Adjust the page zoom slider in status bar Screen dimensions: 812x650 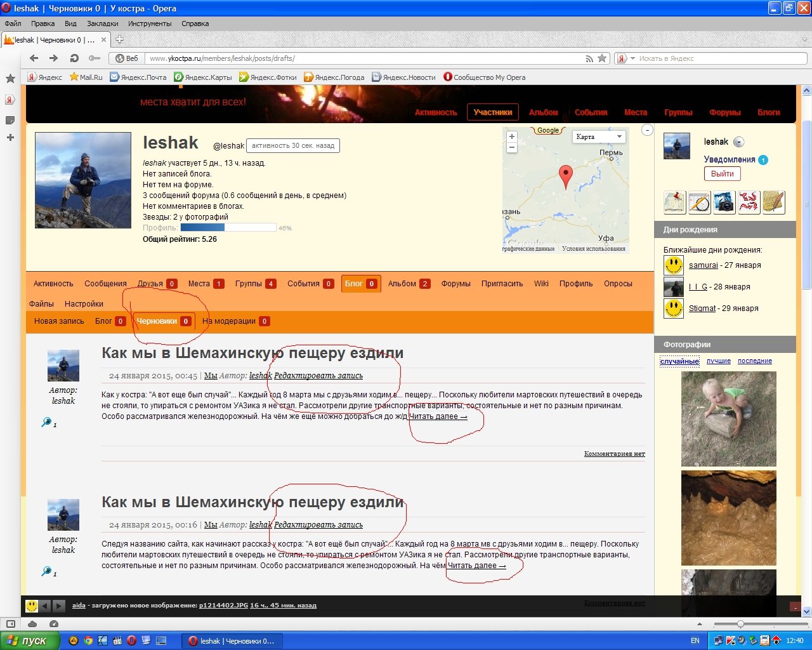tap(740, 624)
